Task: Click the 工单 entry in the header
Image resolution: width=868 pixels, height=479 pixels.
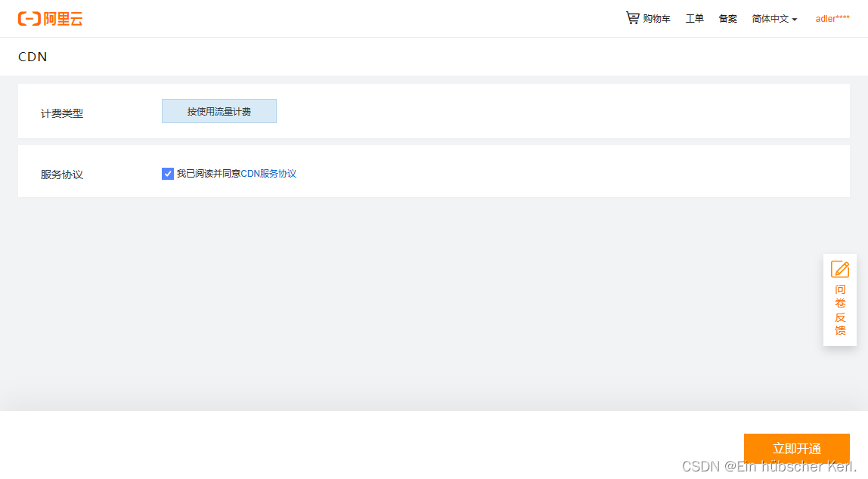Action: (x=694, y=19)
